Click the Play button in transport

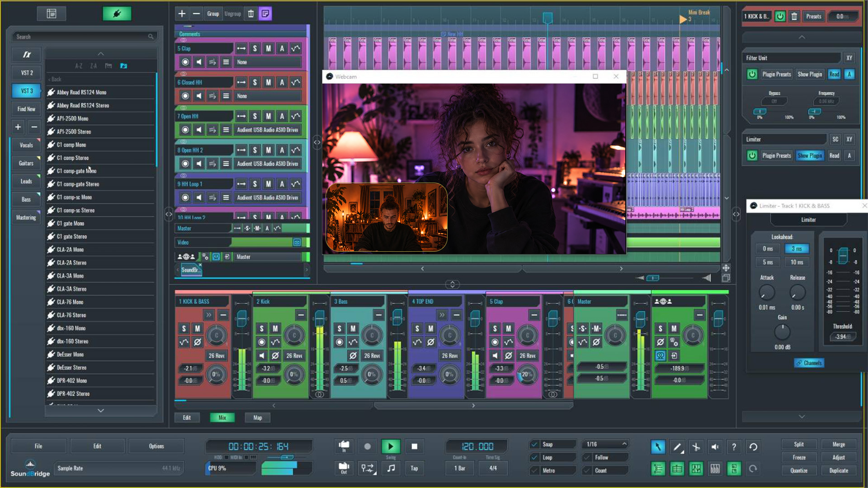click(391, 446)
